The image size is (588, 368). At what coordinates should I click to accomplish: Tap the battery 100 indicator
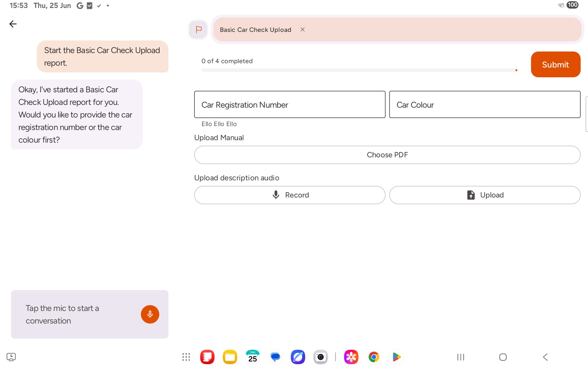[572, 5]
